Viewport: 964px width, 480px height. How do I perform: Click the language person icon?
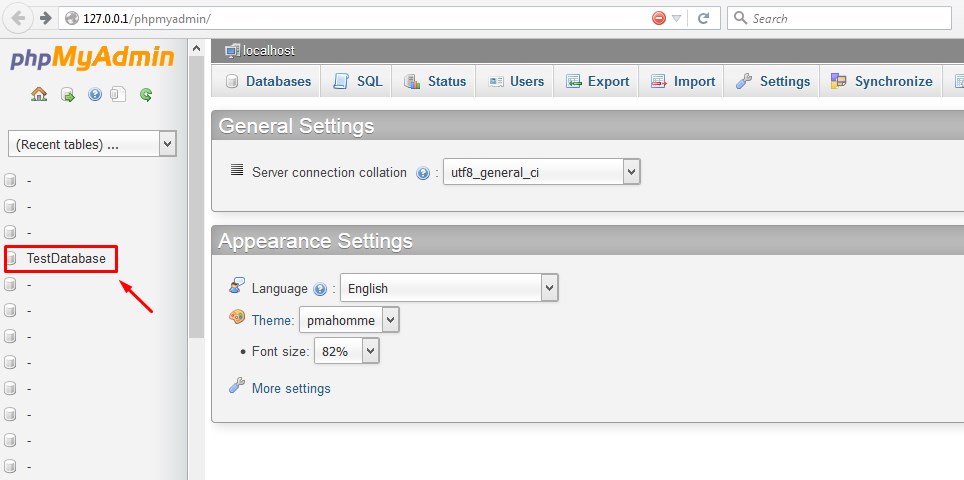tap(237, 285)
